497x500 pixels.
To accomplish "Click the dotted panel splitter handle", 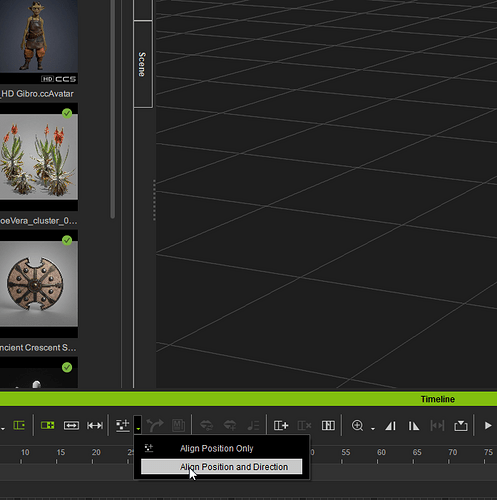I will [154, 200].
